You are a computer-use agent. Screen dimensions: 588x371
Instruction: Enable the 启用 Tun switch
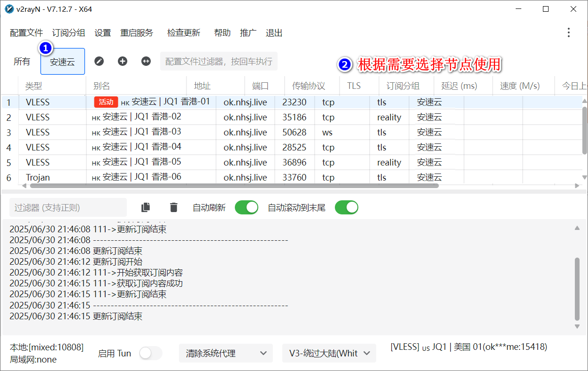pos(150,353)
